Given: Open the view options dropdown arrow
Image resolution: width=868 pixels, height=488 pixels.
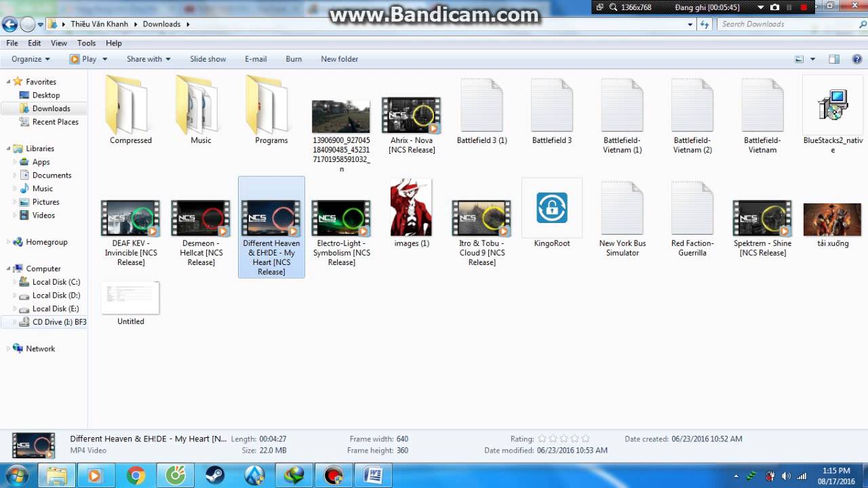Looking at the screenshot, I should pos(812,59).
